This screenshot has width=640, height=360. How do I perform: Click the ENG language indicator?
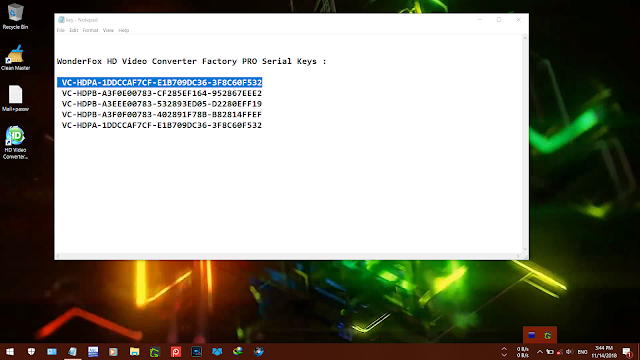point(582,351)
